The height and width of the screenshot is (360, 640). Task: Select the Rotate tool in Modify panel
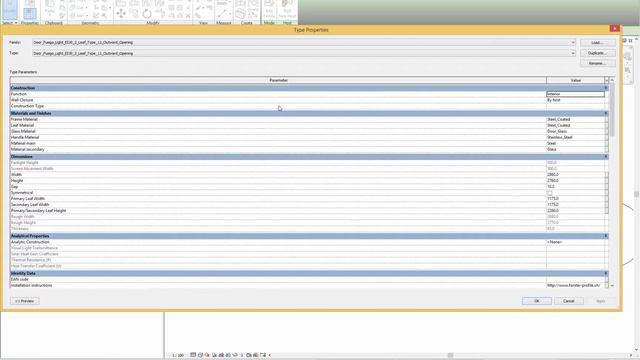tap(147, 14)
